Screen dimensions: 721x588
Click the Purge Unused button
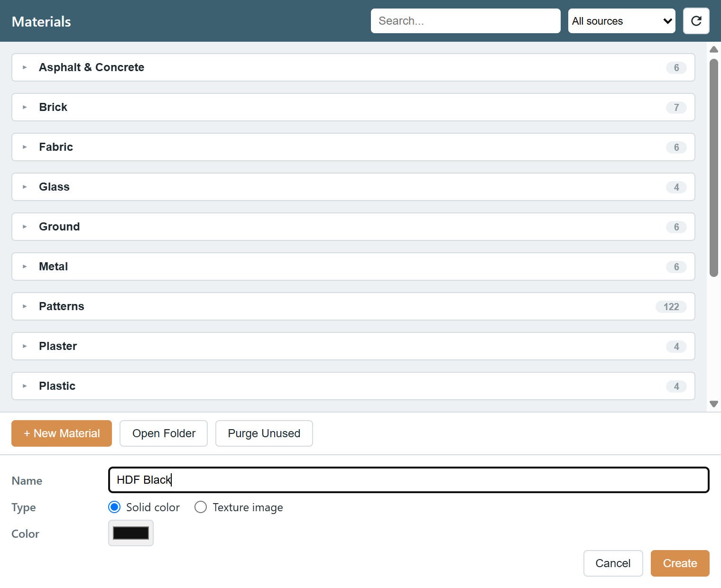264,433
